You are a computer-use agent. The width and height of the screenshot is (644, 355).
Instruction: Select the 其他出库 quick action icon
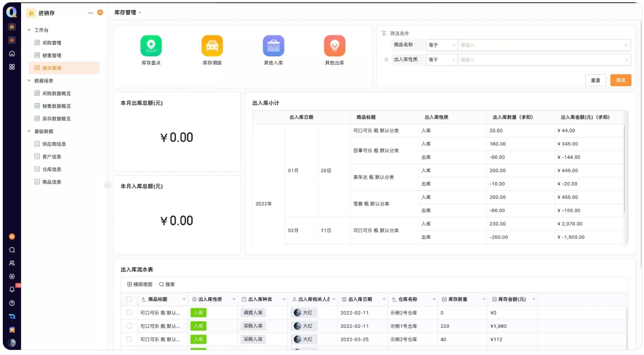pos(333,45)
